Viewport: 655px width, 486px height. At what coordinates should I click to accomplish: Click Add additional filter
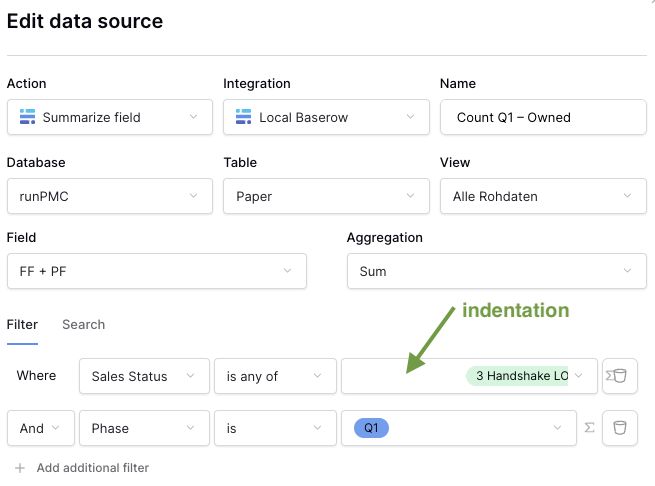[92, 468]
